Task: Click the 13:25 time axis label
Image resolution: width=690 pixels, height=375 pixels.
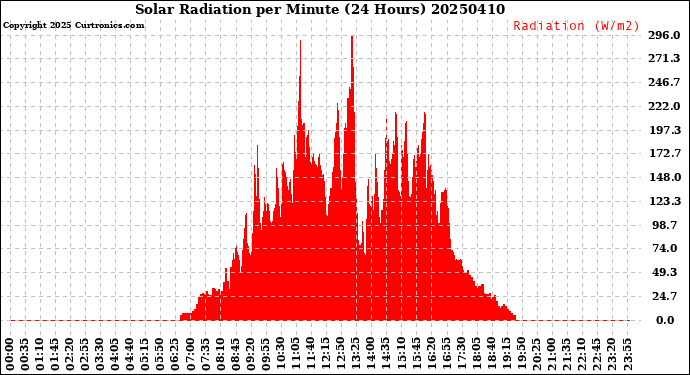Action: (356, 355)
